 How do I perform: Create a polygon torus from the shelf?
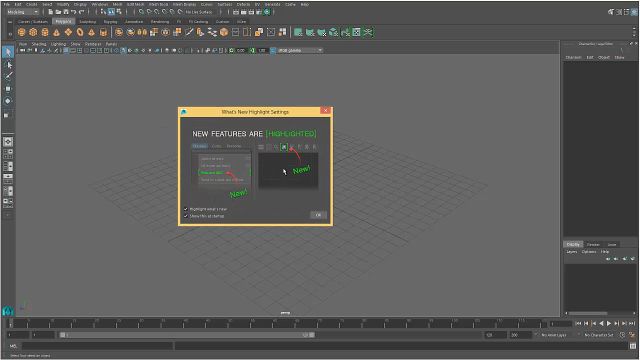pyautogui.click(x=80, y=32)
